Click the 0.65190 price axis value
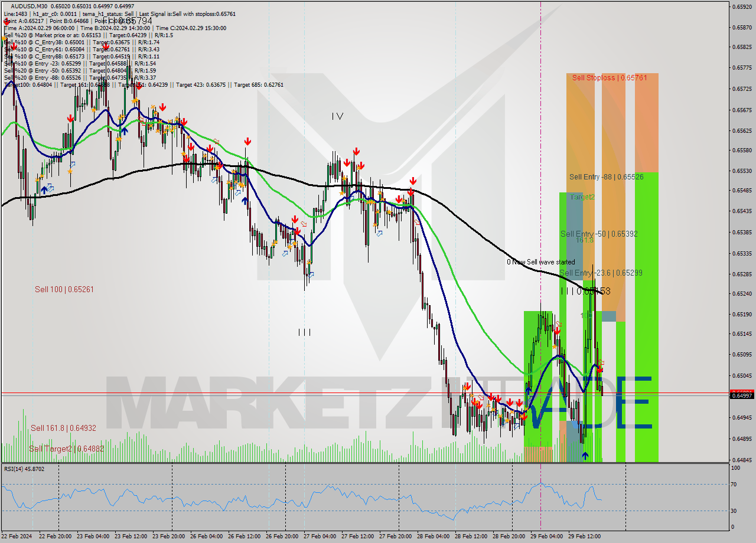Image resolution: width=756 pixels, height=543 pixels. point(741,314)
